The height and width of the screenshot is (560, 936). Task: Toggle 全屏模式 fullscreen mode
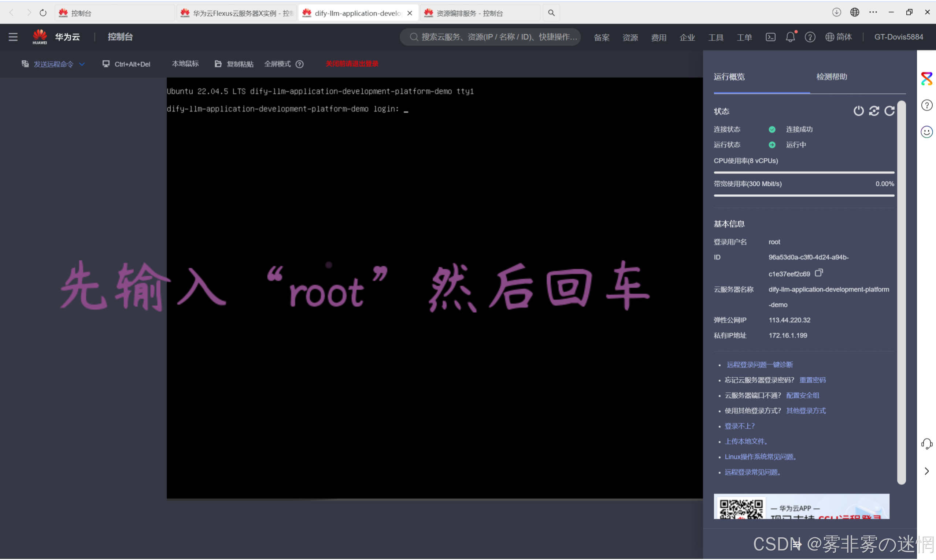coord(277,64)
